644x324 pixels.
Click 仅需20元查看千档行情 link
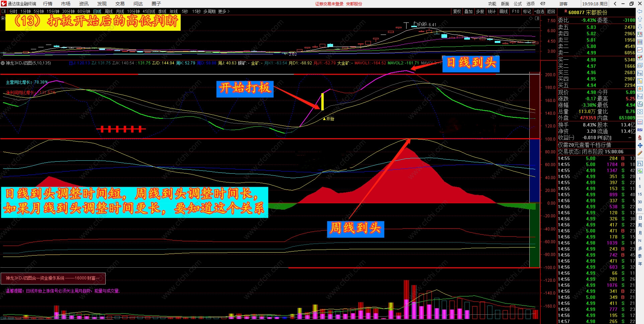[x=584, y=145]
